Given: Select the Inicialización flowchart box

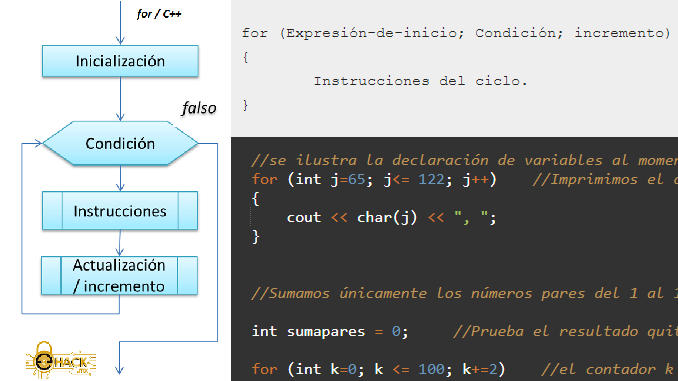Looking at the screenshot, I should (x=120, y=61).
